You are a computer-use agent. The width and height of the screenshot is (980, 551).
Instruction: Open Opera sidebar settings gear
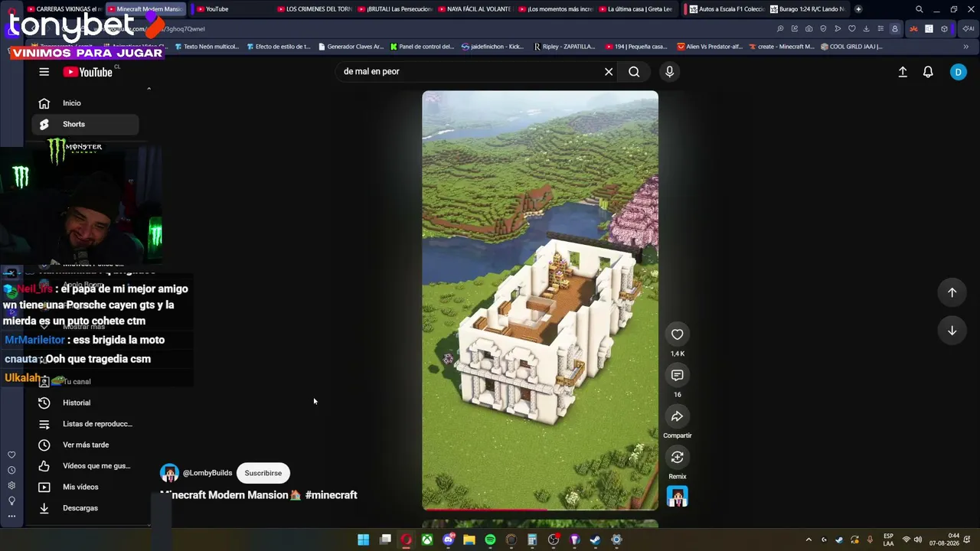[x=11, y=485]
